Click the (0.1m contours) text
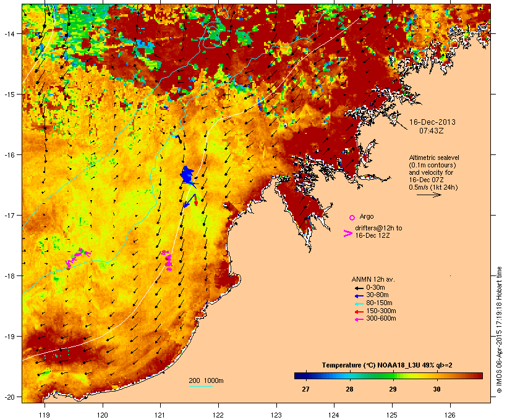The image size is (507, 420). [x=432, y=165]
